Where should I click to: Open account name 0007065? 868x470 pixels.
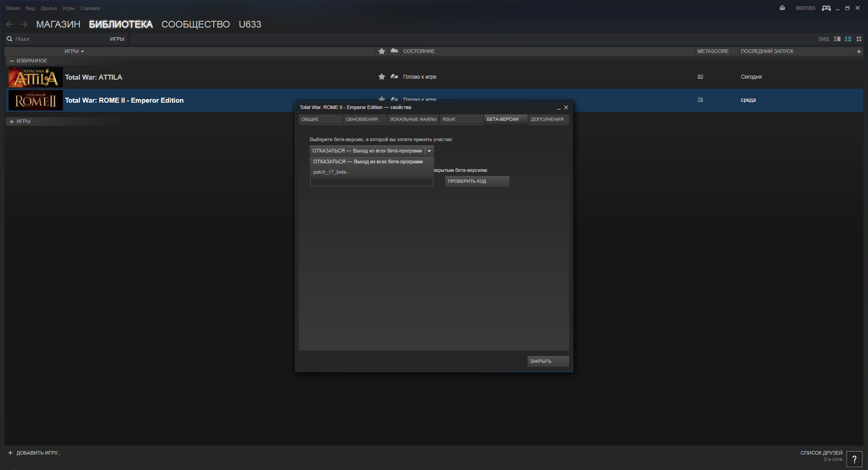pyautogui.click(x=806, y=8)
